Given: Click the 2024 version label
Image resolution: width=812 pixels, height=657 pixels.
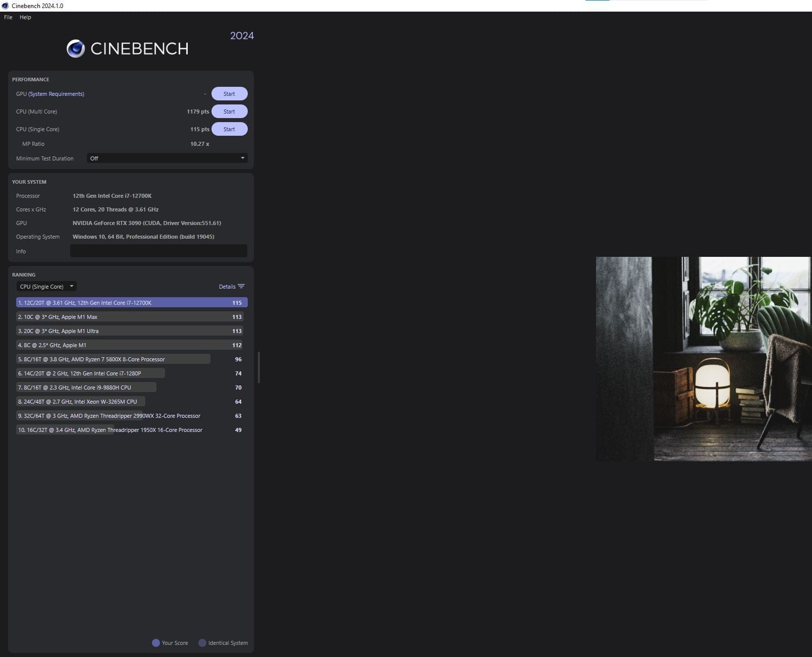Looking at the screenshot, I should pos(242,36).
